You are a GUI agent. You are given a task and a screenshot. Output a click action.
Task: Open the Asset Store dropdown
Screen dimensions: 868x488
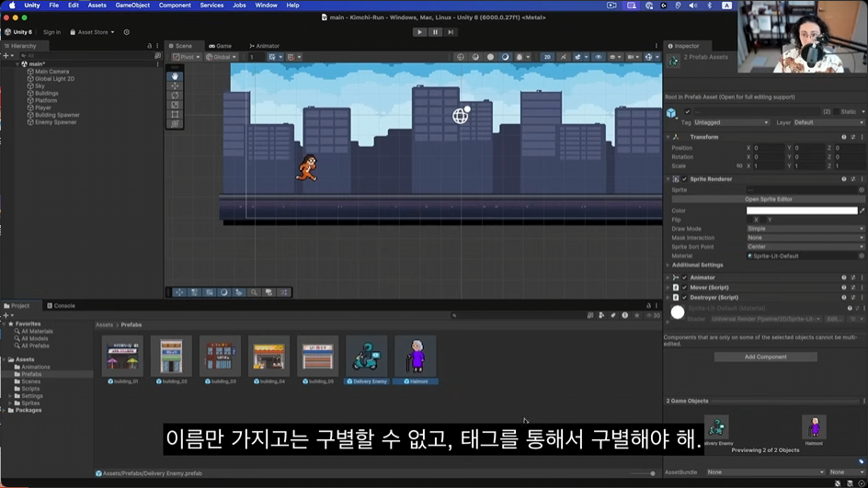tap(92, 32)
